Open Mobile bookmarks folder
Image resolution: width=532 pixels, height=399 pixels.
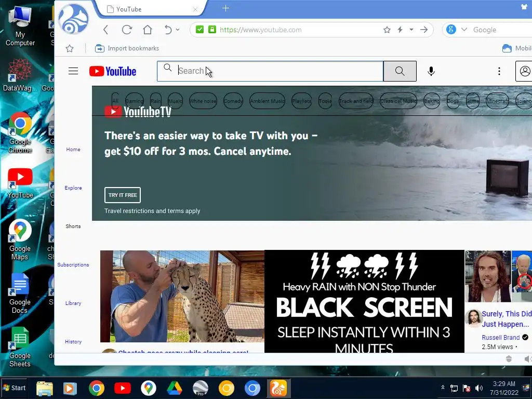tap(517, 48)
